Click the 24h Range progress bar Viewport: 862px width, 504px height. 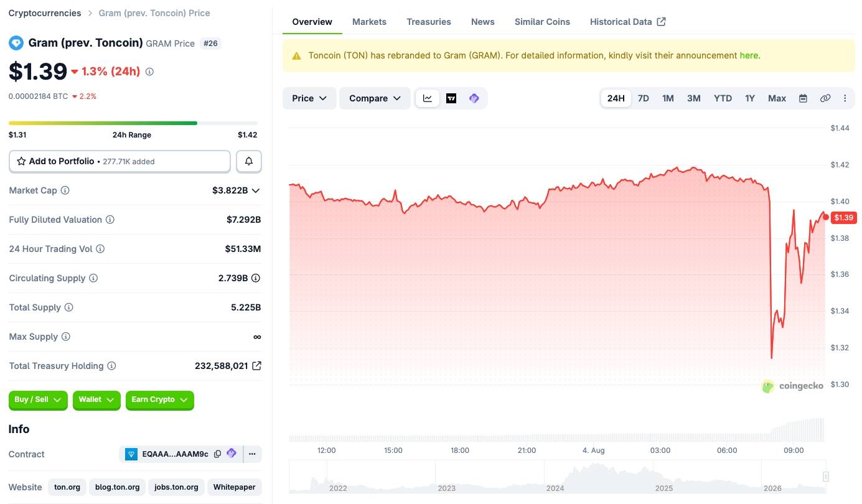133,123
